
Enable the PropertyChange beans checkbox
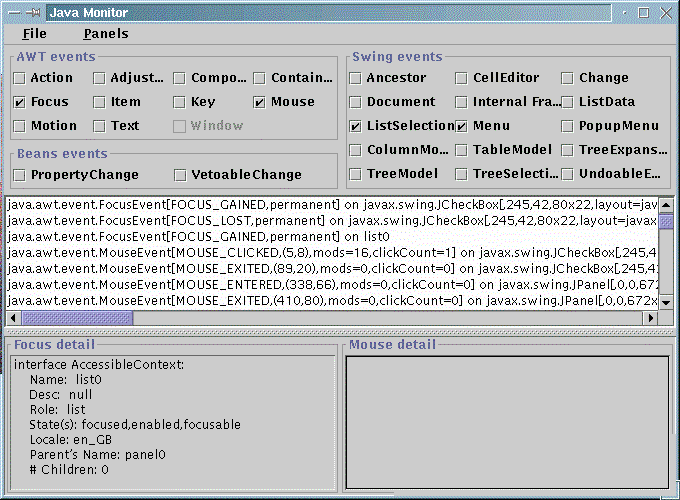coord(20,175)
